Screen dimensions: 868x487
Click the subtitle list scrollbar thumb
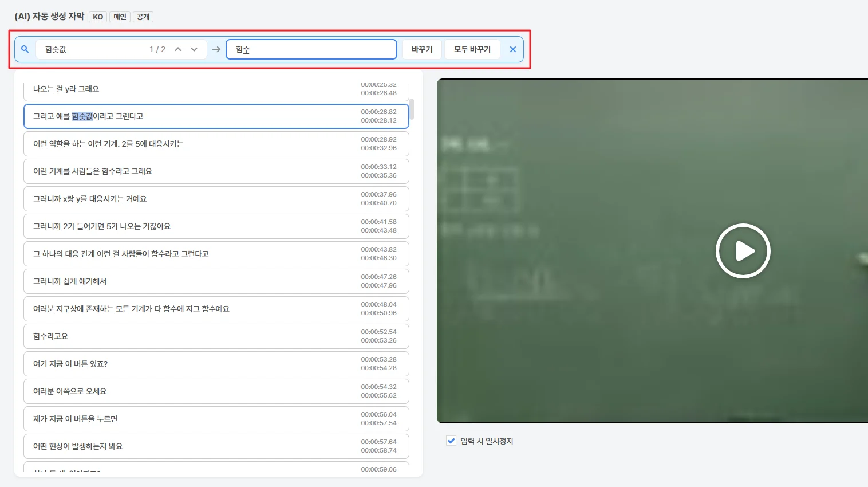(x=412, y=109)
